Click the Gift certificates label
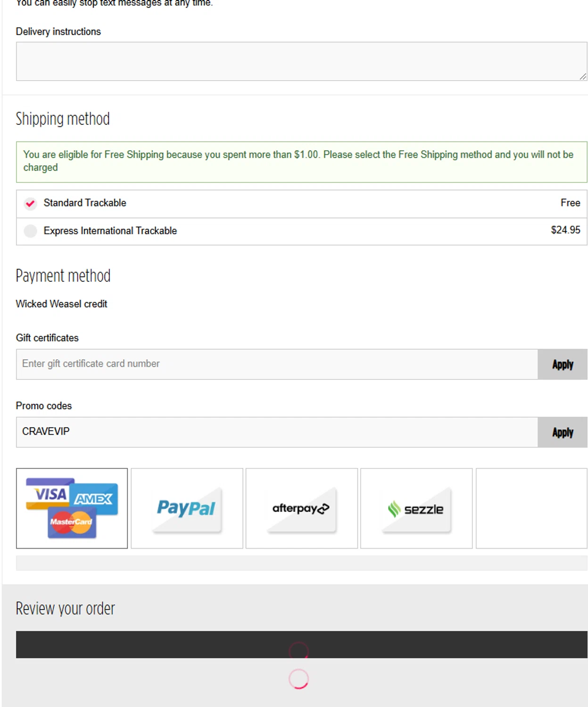588x707 pixels. 47,338
